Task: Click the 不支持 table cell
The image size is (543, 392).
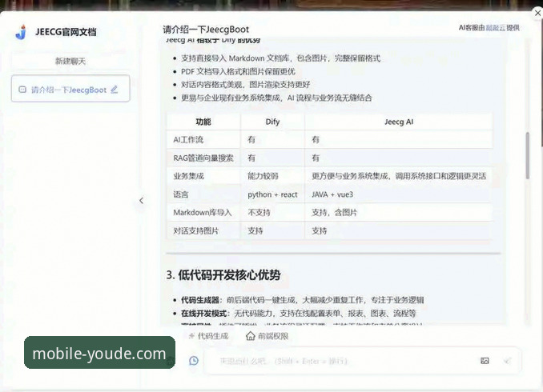Action: click(x=272, y=213)
